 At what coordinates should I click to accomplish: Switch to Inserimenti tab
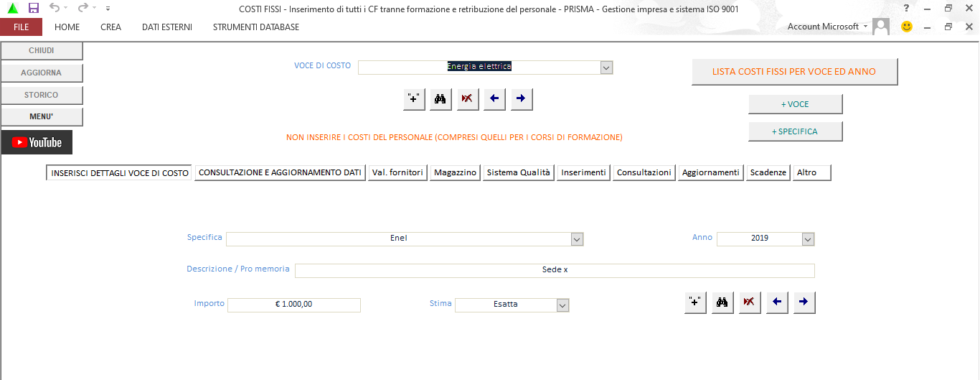pyautogui.click(x=583, y=172)
